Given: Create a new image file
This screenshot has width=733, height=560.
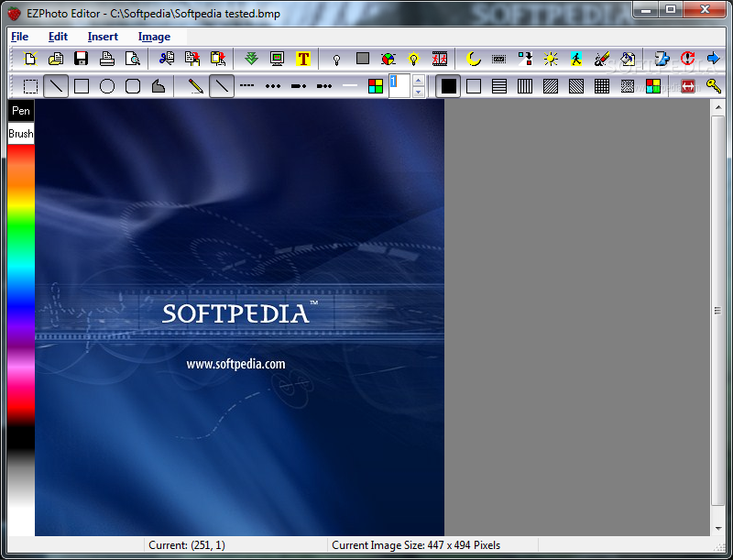Looking at the screenshot, I should (x=30, y=59).
